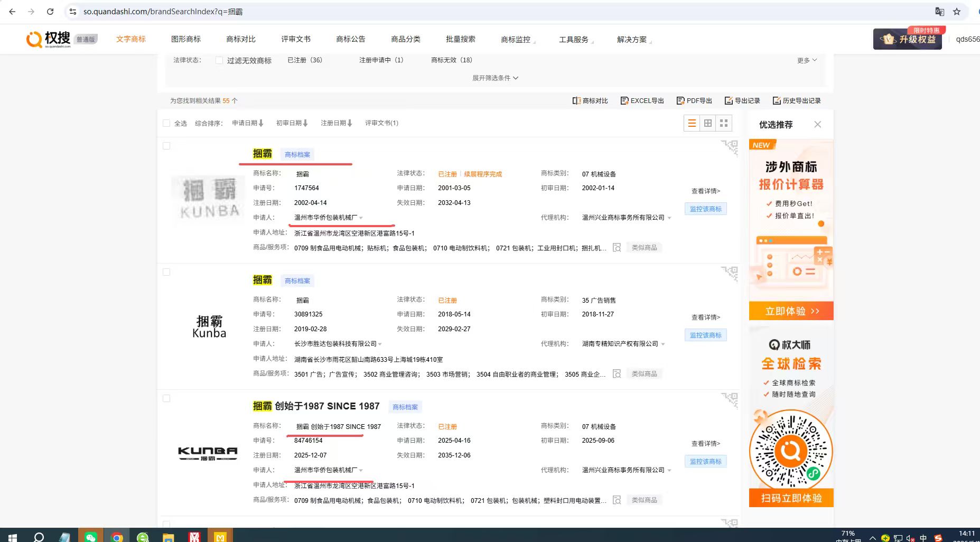Viewport: 980px width, 542px height.
Task: Check the 全选 select-all checkbox
Action: (x=166, y=123)
